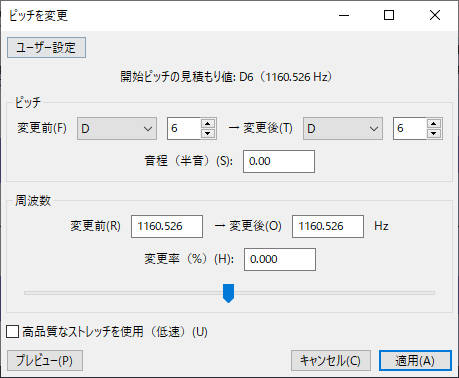Click the 変更後 octave number field
459x378 pixels.
click(x=410, y=128)
